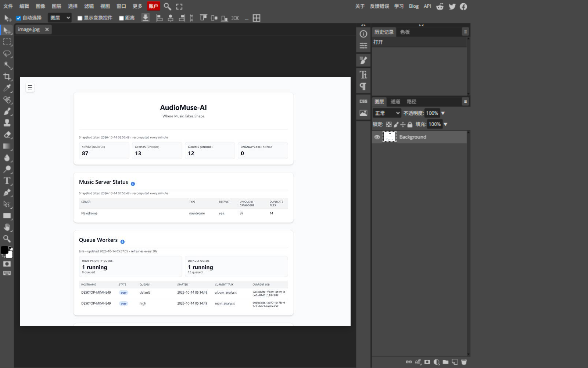This screenshot has width=588, height=368.
Task: Open the API link
Action: click(427, 6)
